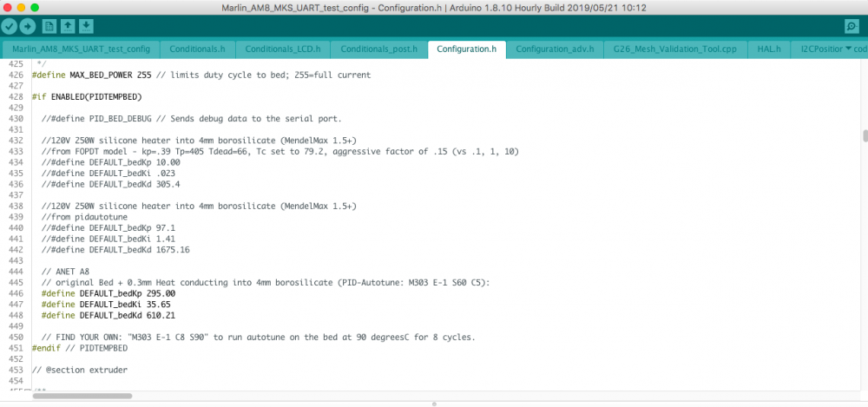Switch to Configuration_adv.h tab
The width and height of the screenshot is (868, 407).
coord(555,49)
